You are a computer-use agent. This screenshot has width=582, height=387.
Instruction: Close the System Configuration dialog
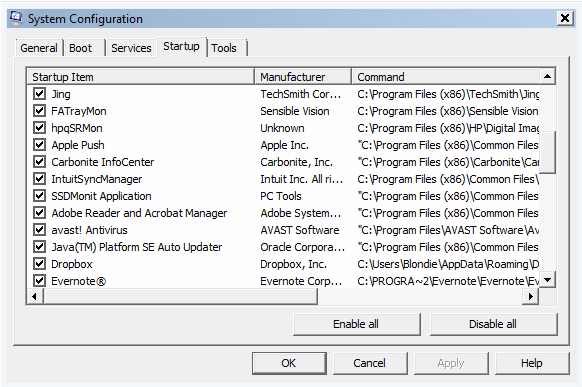tap(565, 18)
